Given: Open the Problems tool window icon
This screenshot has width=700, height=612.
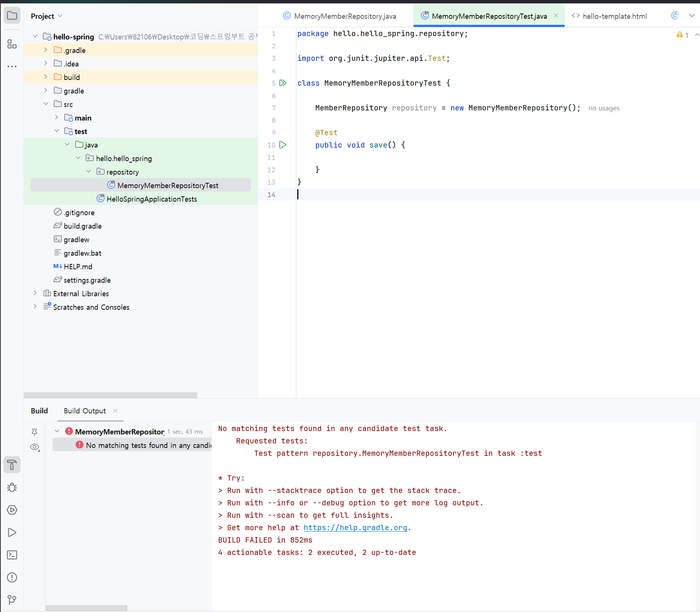Looking at the screenshot, I should pos(12,577).
